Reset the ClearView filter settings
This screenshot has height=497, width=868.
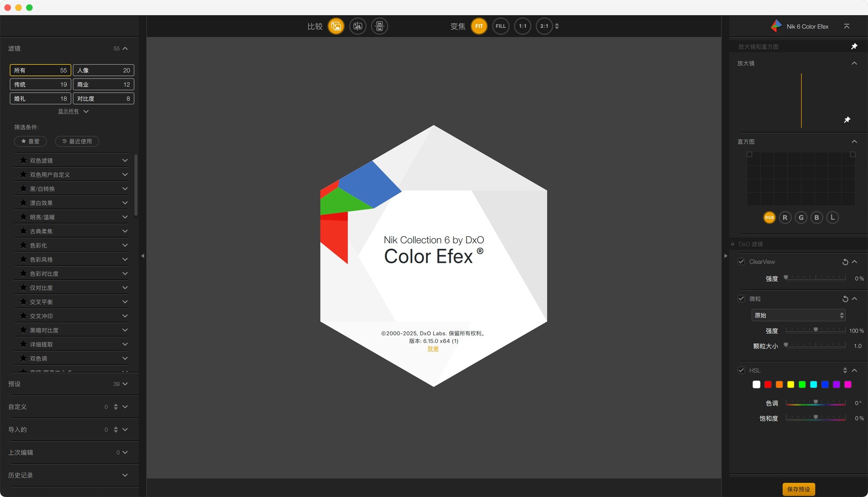click(845, 262)
